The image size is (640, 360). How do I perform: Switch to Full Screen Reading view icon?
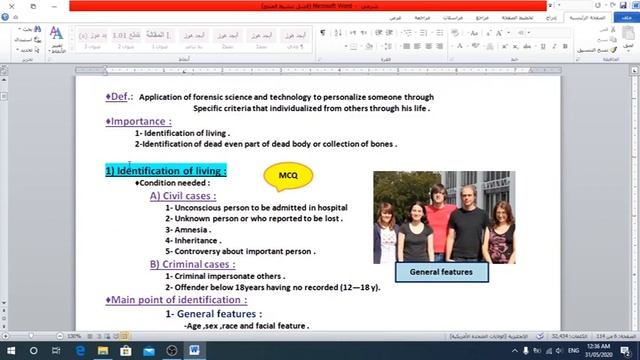[x=116, y=336]
